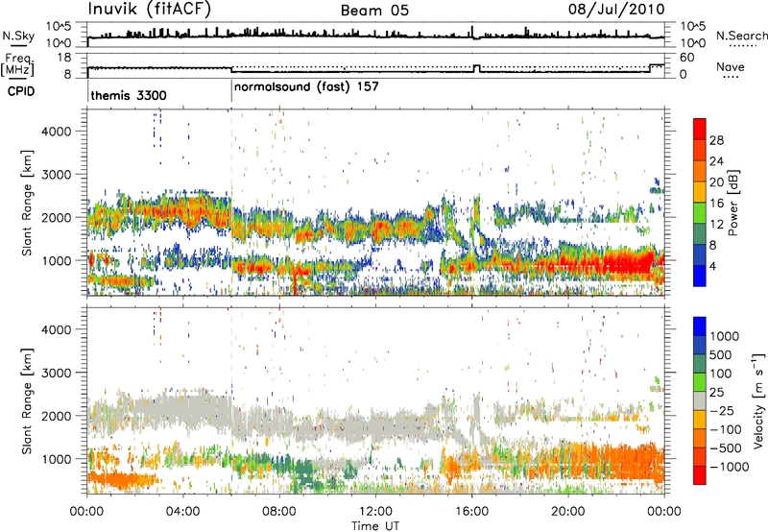
Task: Click the power colorbar tick label '4'
Action: pyautogui.click(x=712, y=266)
